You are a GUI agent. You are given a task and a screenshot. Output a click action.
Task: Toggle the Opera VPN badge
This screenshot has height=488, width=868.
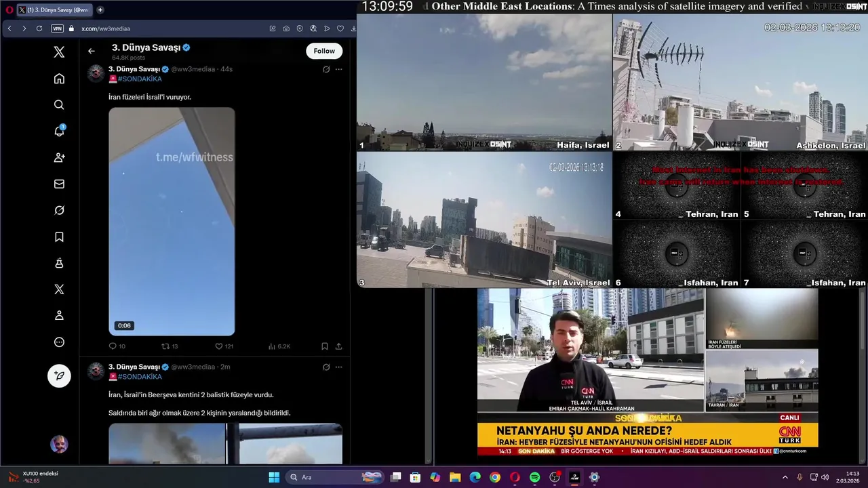point(57,28)
